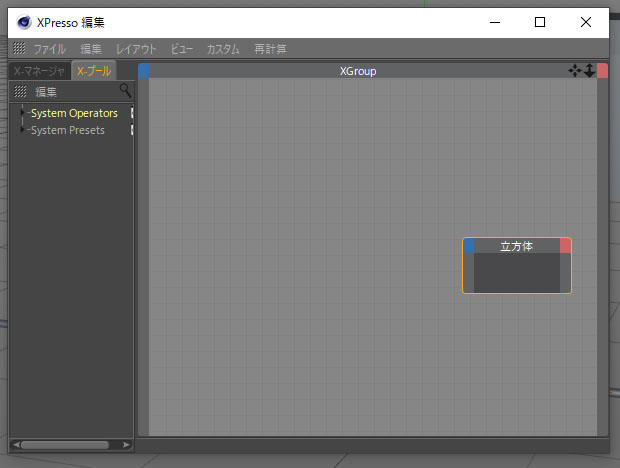Click the red output port on 立方体 node
Image resolution: width=620 pixels, height=468 pixels.
(x=566, y=245)
